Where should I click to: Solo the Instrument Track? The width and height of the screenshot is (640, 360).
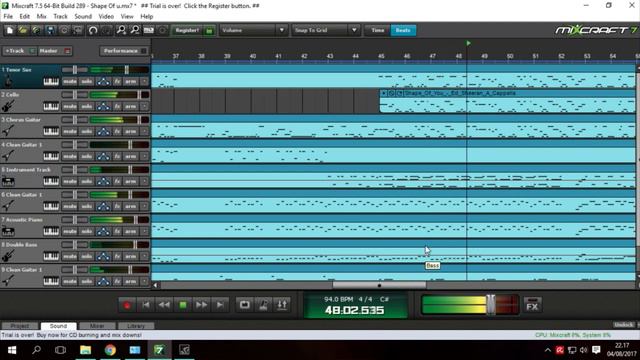[87, 181]
